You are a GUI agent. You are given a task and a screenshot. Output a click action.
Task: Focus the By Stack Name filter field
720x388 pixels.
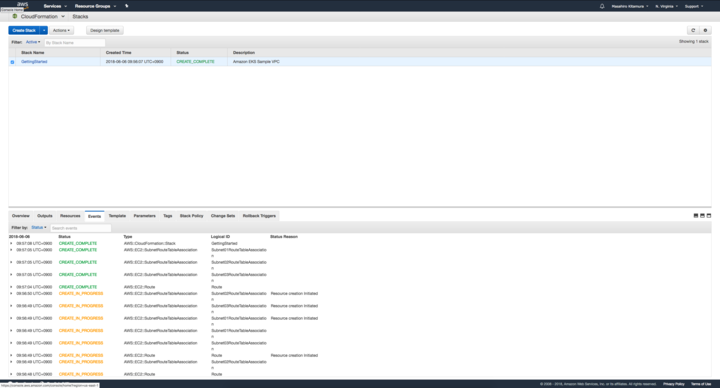(74, 43)
